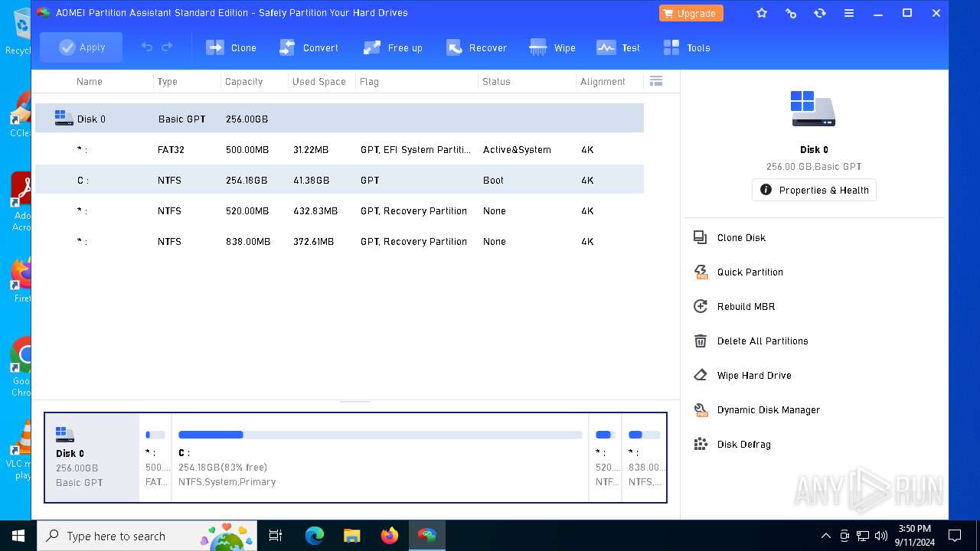
Task: Click the Wipe Hard Drive label
Action: [x=754, y=375]
